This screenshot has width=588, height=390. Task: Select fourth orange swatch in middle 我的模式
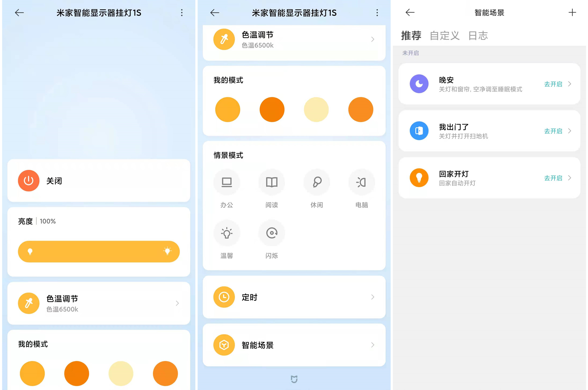point(361,110)
